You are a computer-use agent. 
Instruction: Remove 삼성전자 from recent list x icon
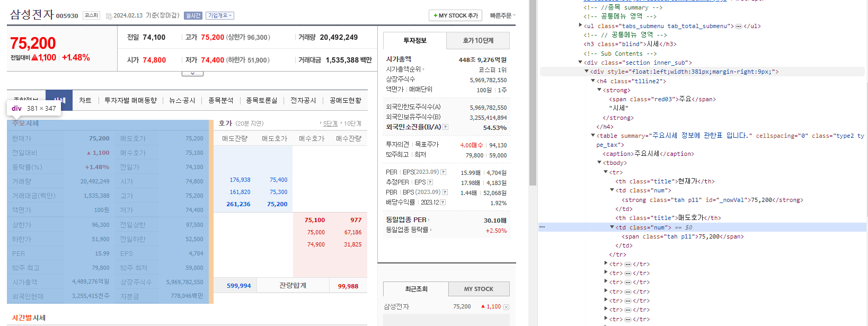click(x=506, y=307)
